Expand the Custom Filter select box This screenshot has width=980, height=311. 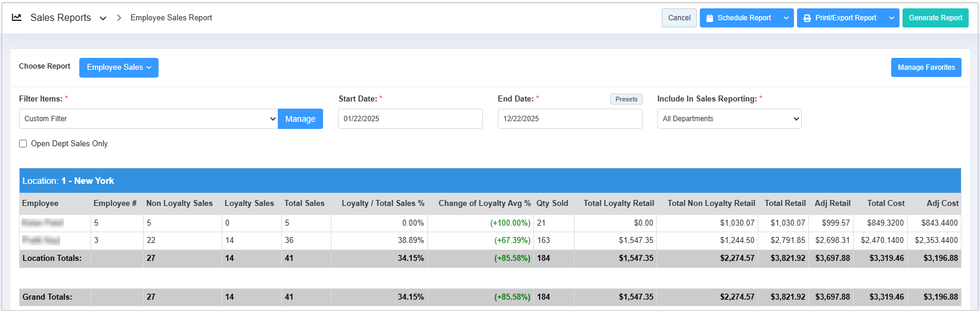tap(148, 119)
